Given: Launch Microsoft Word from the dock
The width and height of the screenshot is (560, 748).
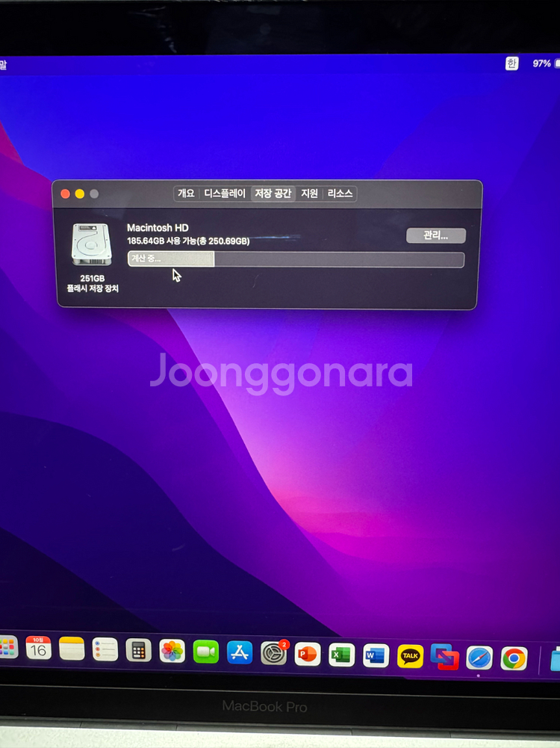Looking at the screenshot, I should point(376,656).
